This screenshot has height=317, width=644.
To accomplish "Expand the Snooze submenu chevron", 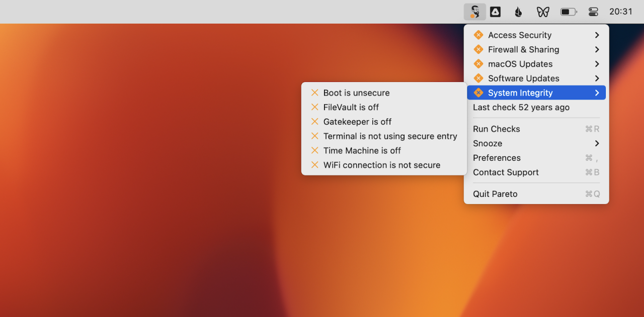I will tap(597, 143).
